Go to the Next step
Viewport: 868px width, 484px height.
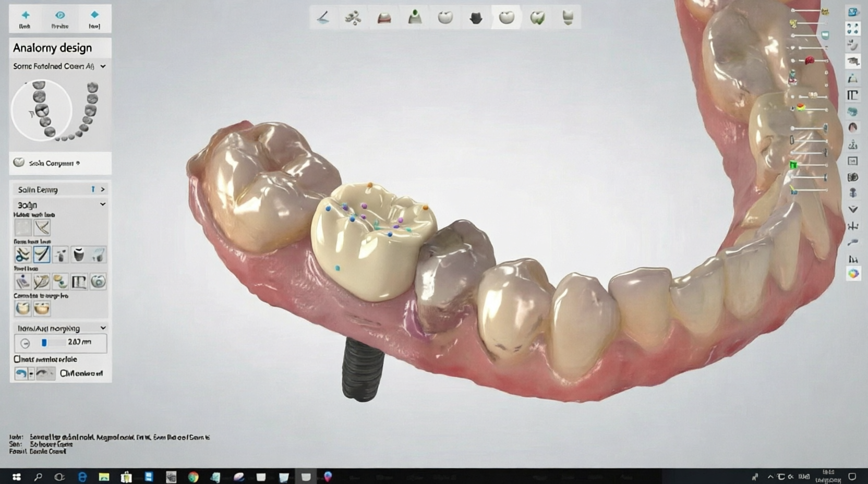pos(94,19)
